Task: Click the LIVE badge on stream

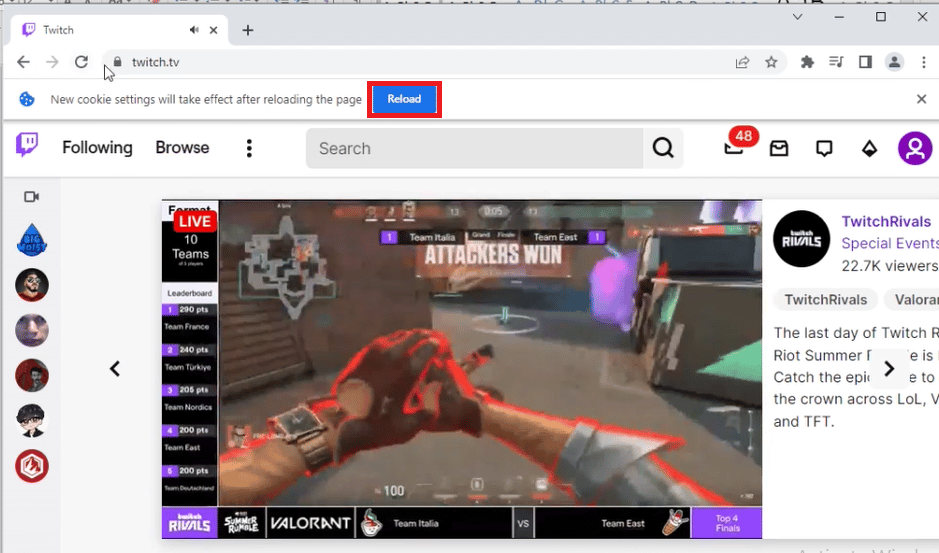Action: click(x=195, y=222)
